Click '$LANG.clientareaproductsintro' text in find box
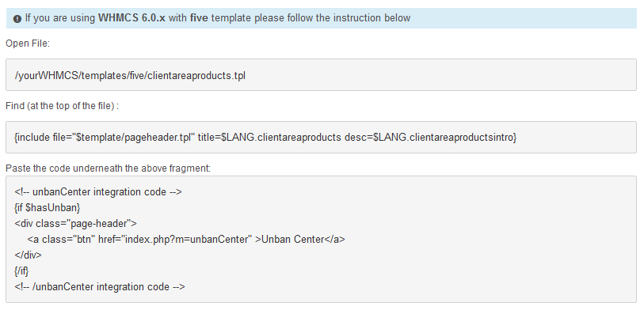 [445, 138]
